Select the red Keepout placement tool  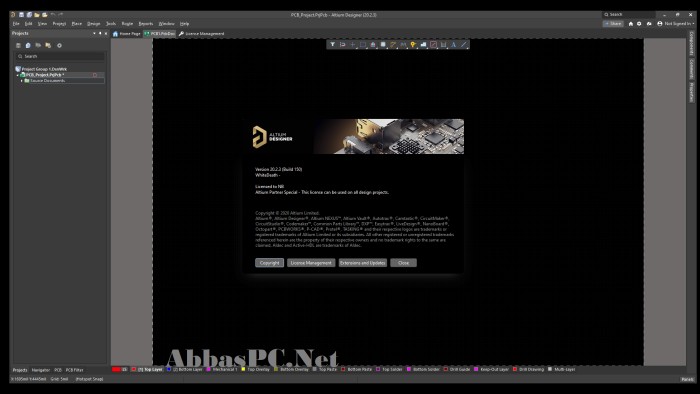pyautogui.click(x=433, y=45)
